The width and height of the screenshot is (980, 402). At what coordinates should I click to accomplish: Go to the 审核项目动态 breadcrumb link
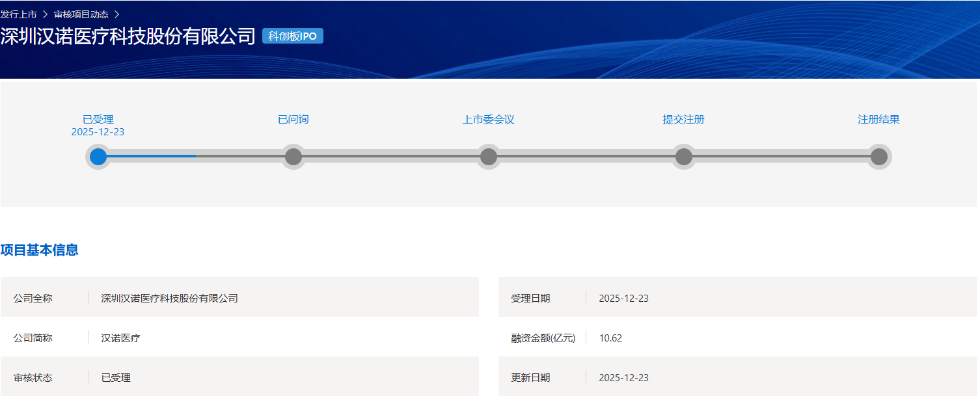[x=81, y=14]
